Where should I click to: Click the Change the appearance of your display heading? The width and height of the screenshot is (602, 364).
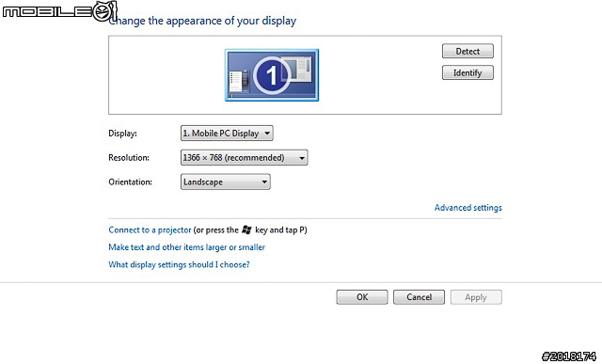202,21
